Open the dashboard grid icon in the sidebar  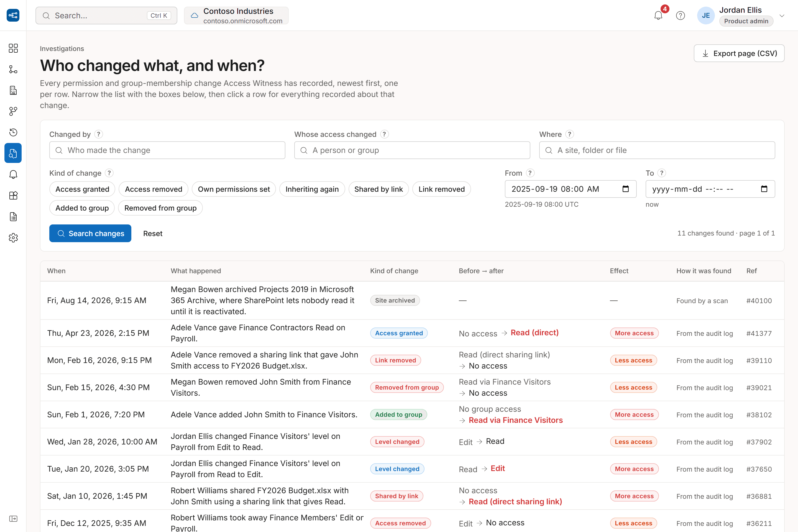pos(13,48)
